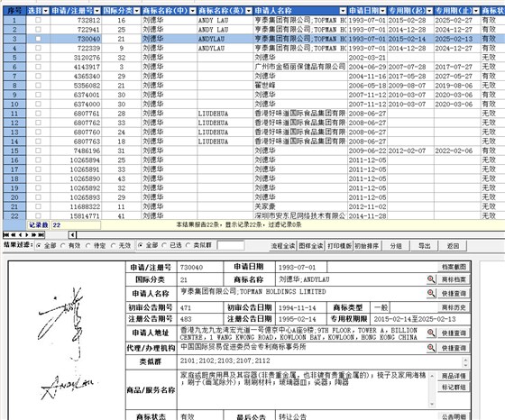
Task: Open 选择 column filter dropdown
Action: click(x=46, y=11)
